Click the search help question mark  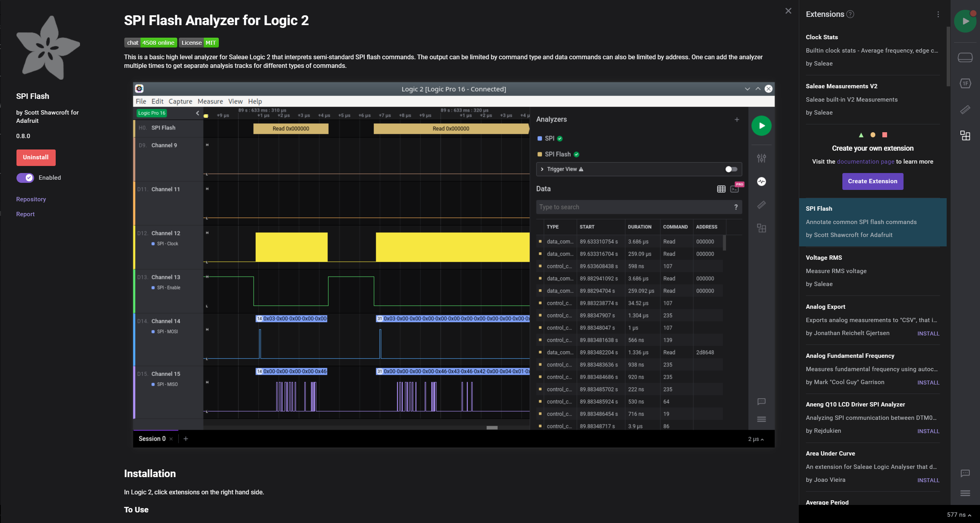tap(736, 207)
